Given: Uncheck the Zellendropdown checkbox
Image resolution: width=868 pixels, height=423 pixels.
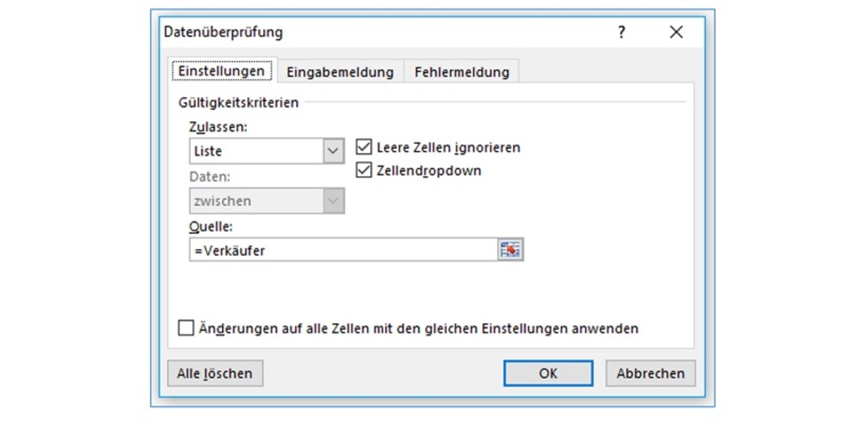Looking at the screenshot, I should pyautogui.click(x=364, y=171).
